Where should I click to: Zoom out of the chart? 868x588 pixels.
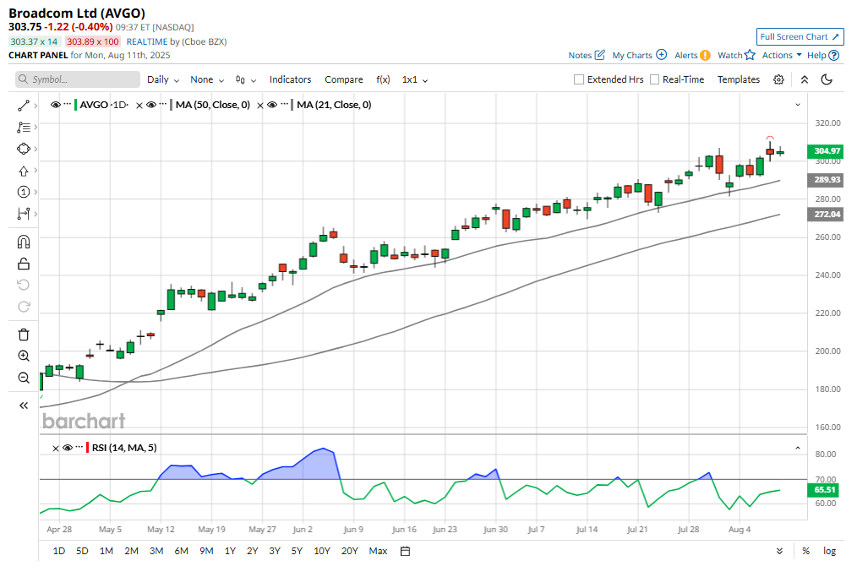(24, 378)
